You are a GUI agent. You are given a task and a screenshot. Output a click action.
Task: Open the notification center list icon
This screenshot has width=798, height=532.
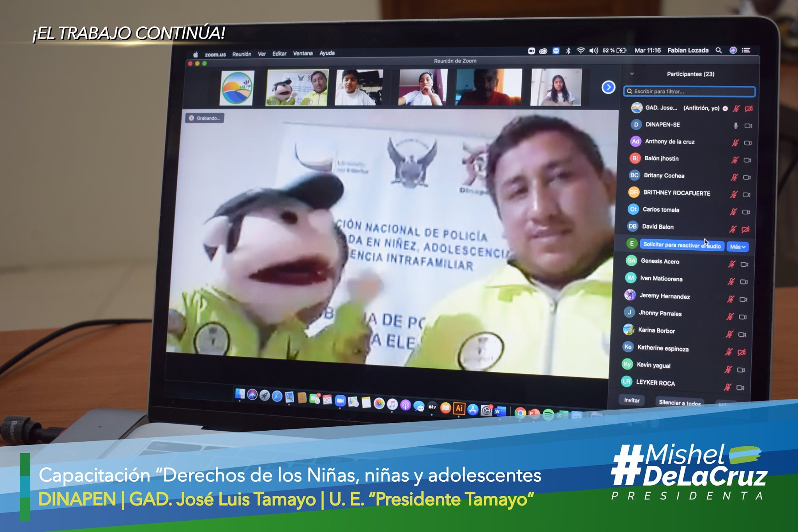[746, 50]
